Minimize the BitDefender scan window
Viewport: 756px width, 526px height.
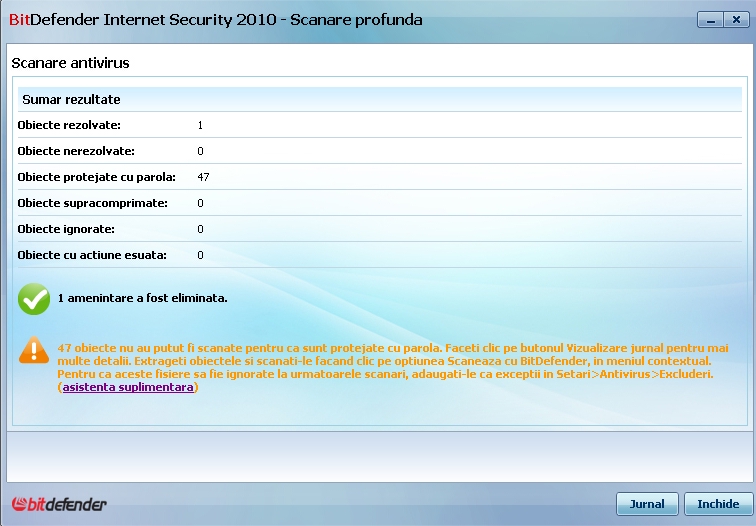[710, 20]
